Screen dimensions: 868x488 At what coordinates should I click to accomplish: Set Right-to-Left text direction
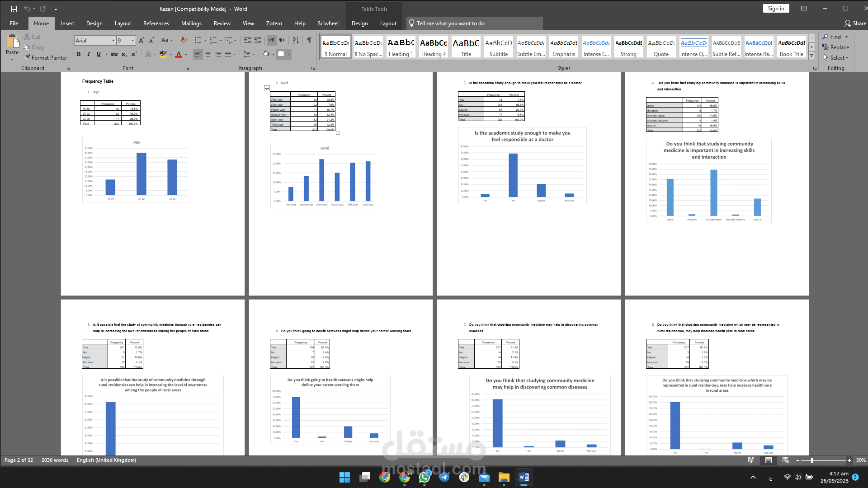[282, 40]
